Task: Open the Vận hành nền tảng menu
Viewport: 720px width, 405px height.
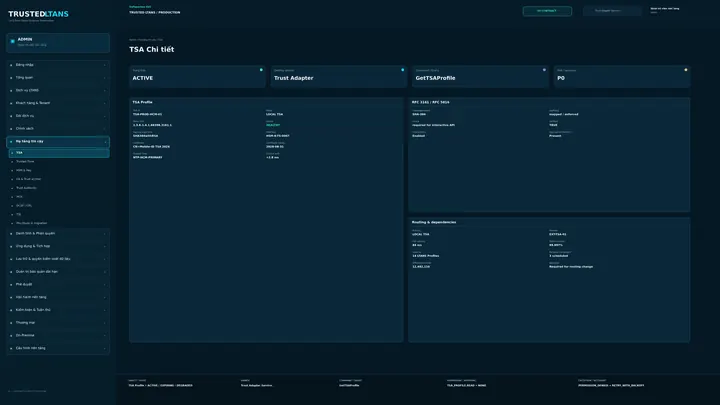Action: point(58,298)
